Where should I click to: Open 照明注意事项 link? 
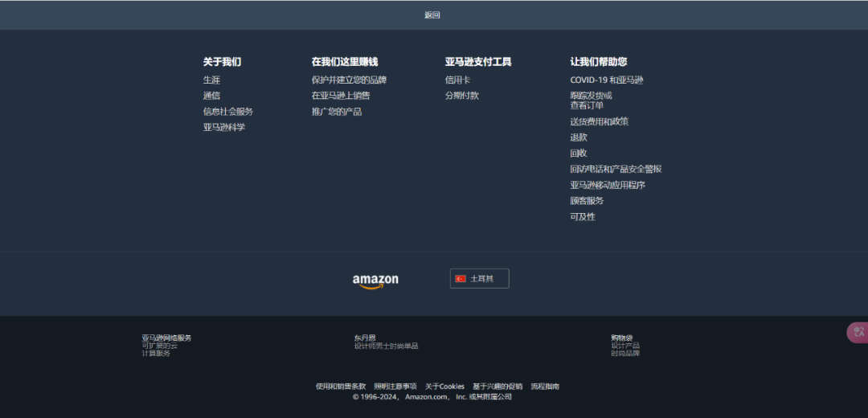[x=395, y=387]
